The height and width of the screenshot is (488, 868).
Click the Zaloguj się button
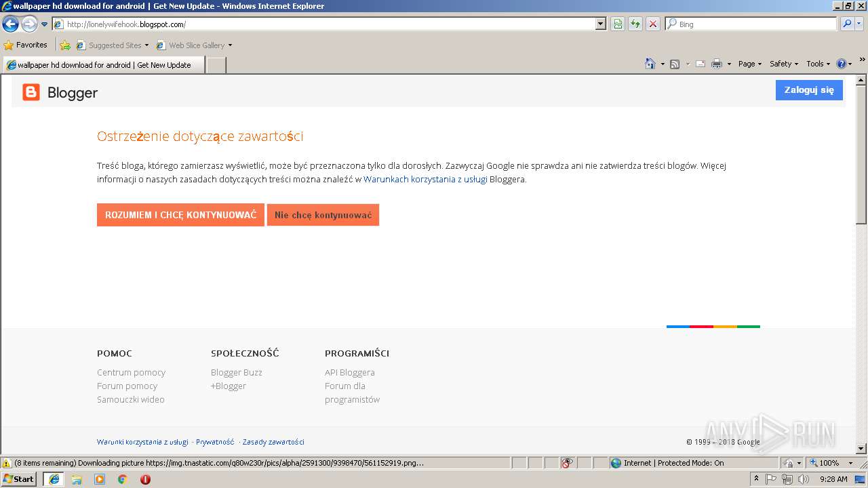point(809,90)
